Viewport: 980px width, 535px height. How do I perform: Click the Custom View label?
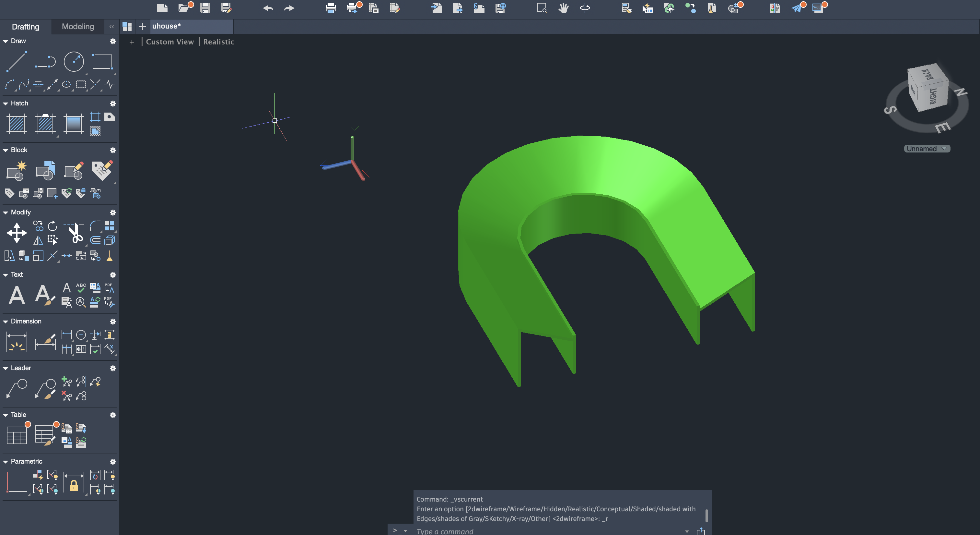click(170, 42)
